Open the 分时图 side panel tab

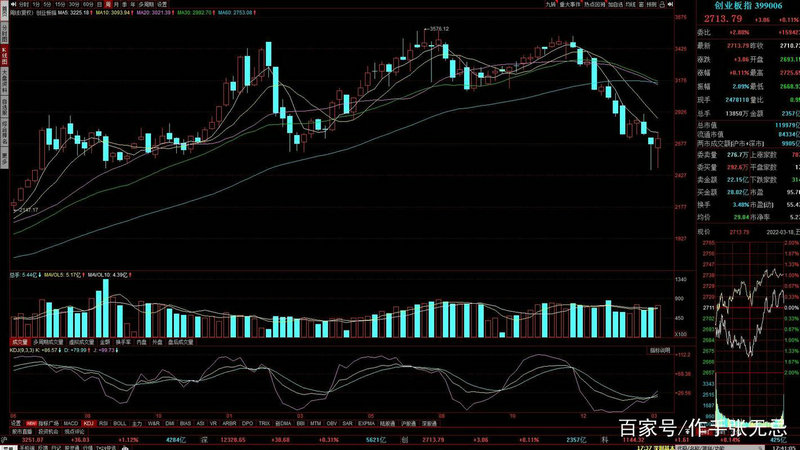point(4,30)
